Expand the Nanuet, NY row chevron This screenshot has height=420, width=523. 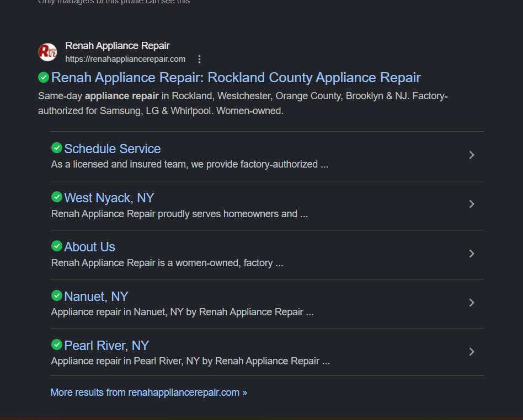pyautogui.click(x=471, y=303)
